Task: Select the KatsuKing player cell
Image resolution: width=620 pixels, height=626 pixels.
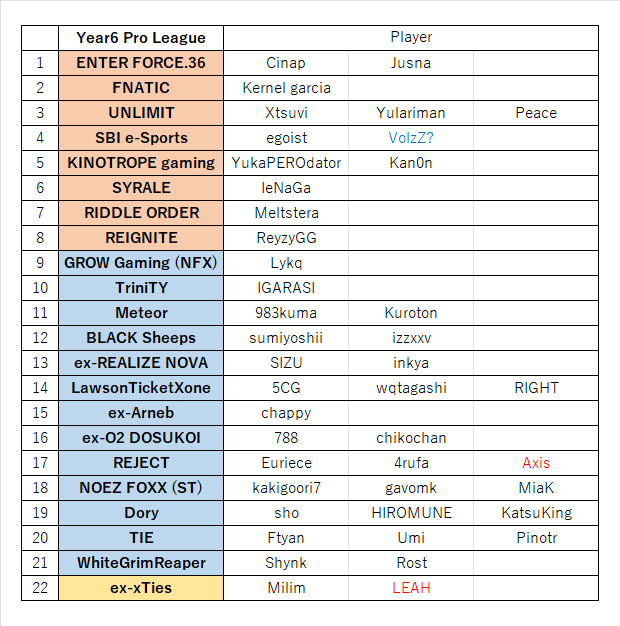Action: click(x=536, y=513)
